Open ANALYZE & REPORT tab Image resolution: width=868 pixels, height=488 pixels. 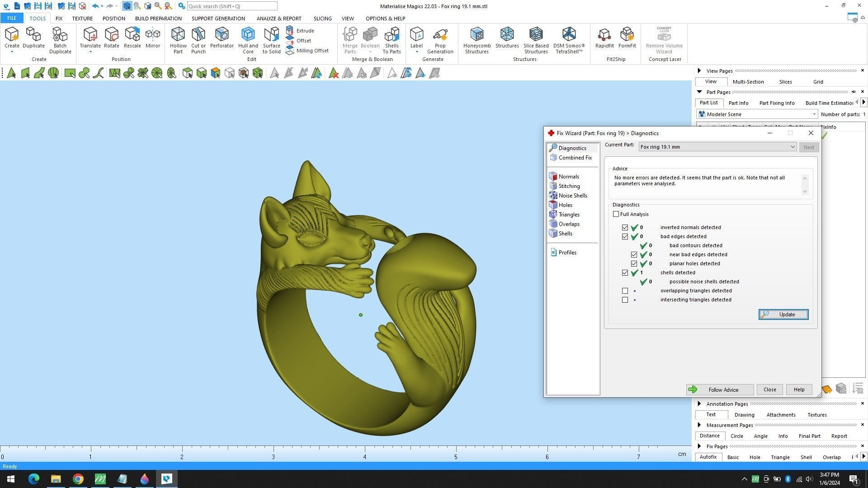tap(279, 19)
